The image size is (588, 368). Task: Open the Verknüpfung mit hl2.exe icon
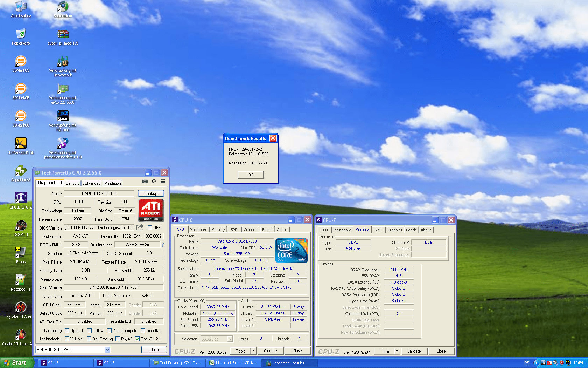tap(63, 121)
